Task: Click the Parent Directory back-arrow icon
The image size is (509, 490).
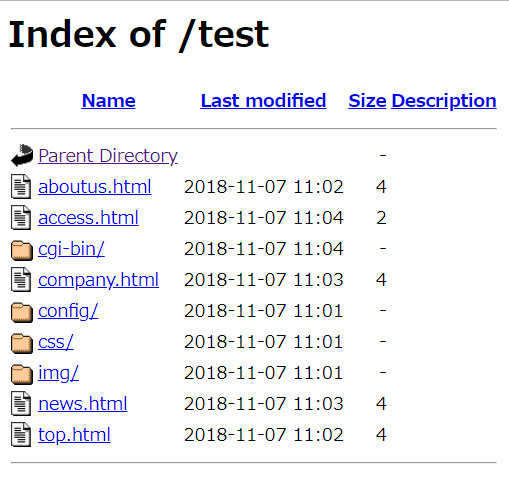Action: click(22, 155)
